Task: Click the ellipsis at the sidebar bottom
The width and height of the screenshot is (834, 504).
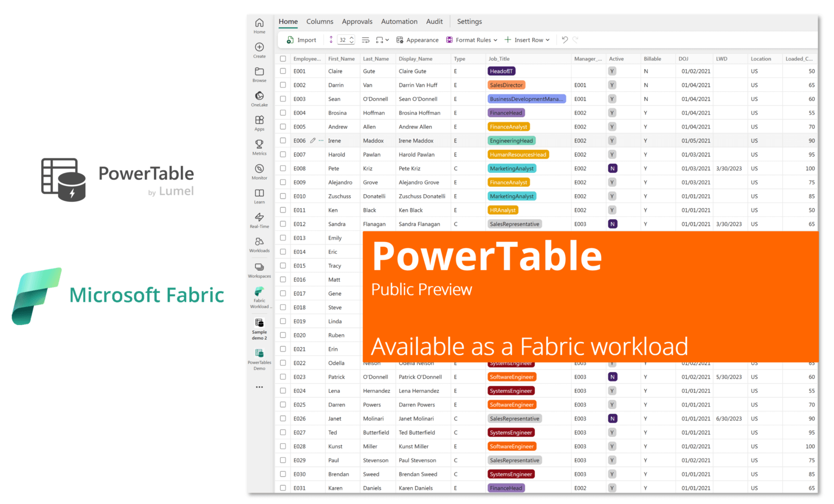Action: click(x=259, y=386)
